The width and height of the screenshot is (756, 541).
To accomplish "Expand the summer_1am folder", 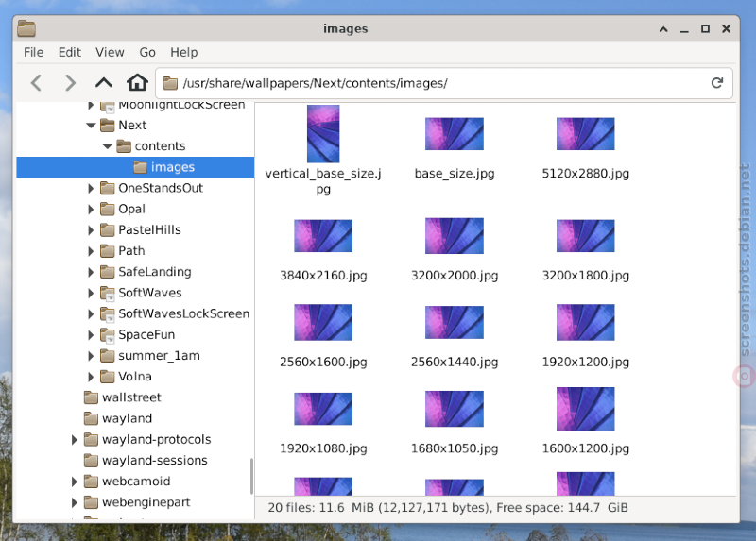I will coord(91,356).
